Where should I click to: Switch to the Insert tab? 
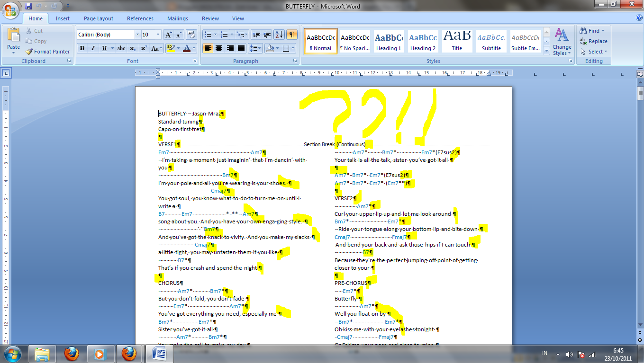[63, 18]
